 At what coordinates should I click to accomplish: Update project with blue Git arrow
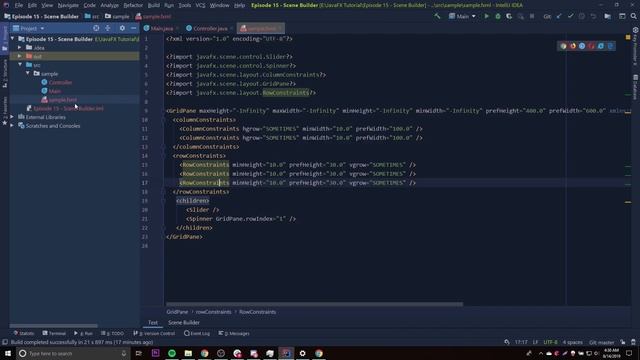559,16
